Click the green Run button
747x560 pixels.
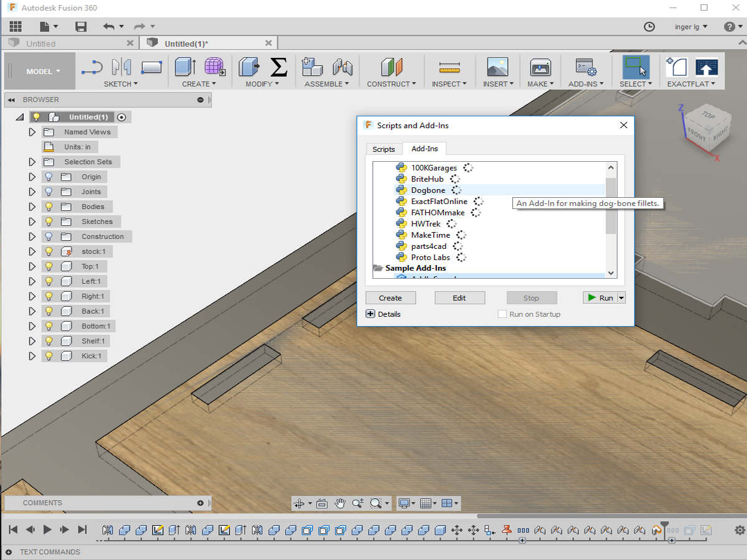(x=600, y=298)
